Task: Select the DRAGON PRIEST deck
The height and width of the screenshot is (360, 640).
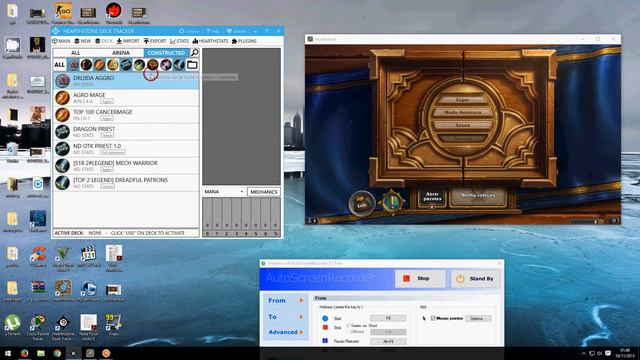Action: point(126,132)
